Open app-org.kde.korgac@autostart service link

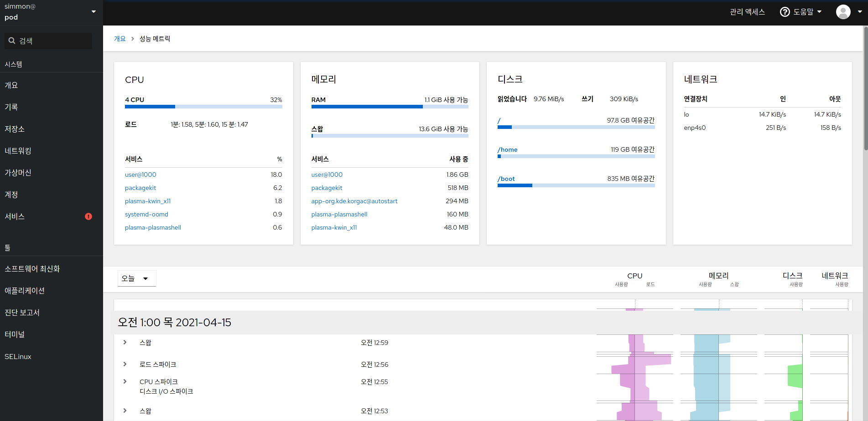coord(354,201)
